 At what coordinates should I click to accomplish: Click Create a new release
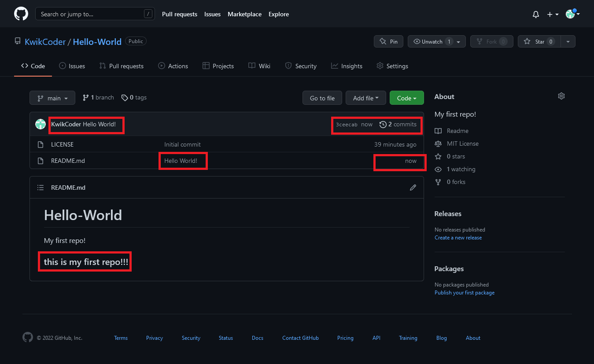click(458, 238)
